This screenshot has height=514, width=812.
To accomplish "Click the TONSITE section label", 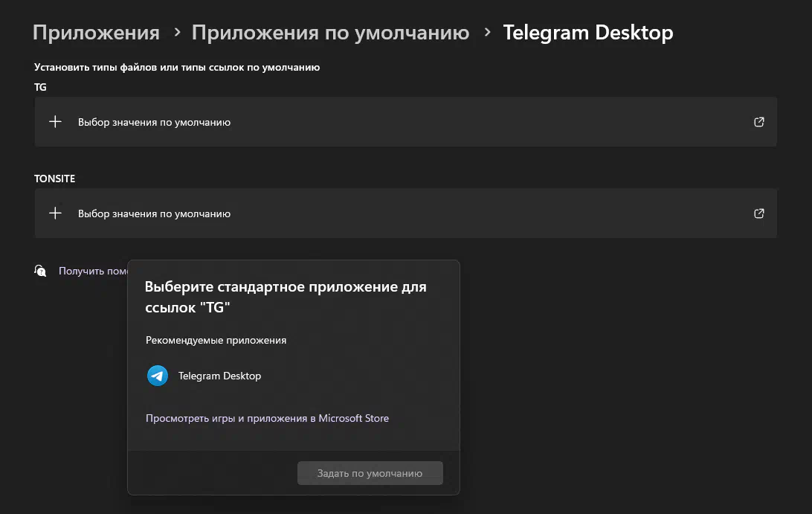I will click(x=54, y=179).
